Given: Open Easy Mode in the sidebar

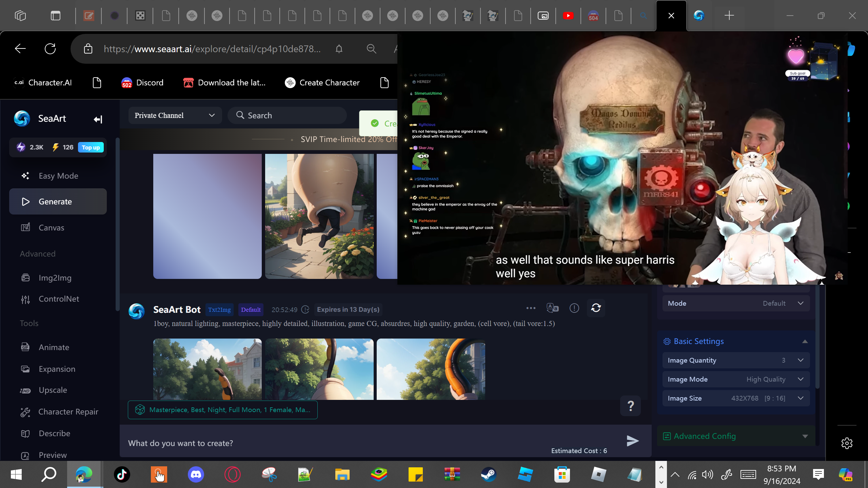Looking at the screenshot, I should pyautogui.click(x=58, y=176).
